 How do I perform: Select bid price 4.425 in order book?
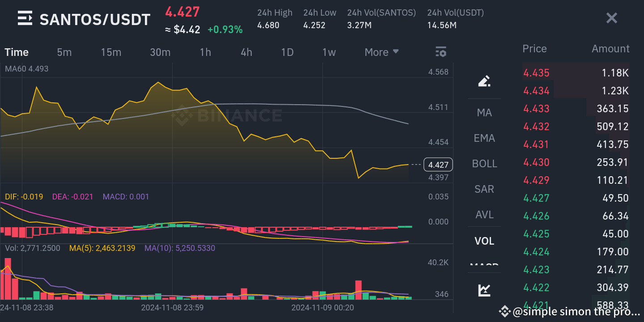536,234
